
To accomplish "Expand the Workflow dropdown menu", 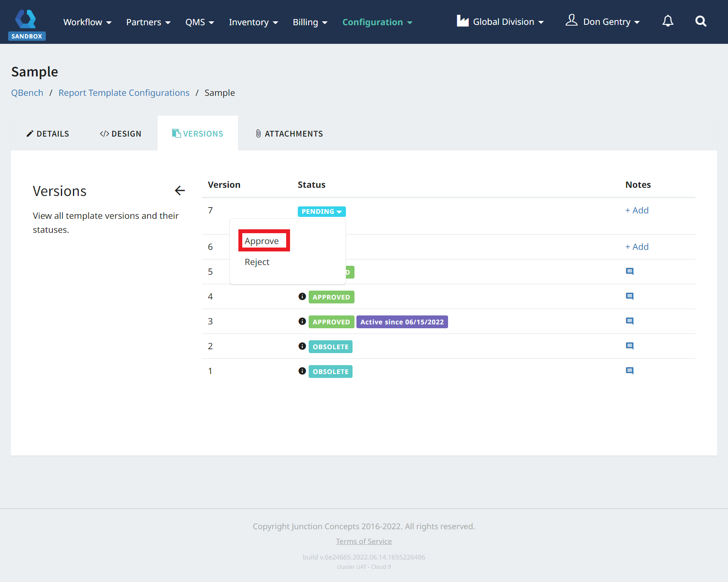I will tap(87, 22).
